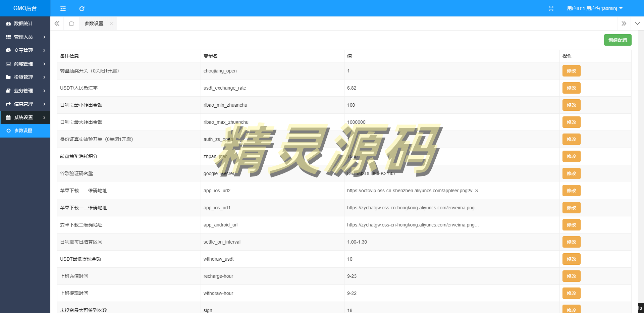644x313 pixels.
Task: Open the admin user dropdown menu
Action: pyautogui.click(x=594, y=8)
